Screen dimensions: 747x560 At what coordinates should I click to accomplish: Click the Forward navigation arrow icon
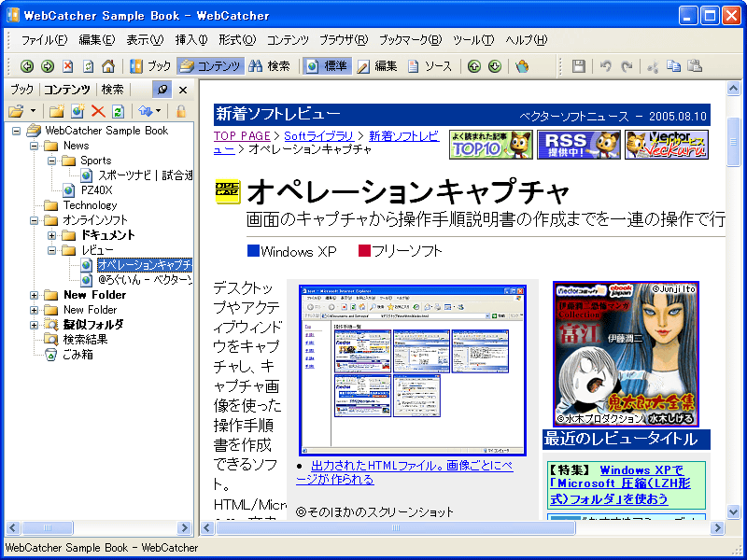coord(48,66)
